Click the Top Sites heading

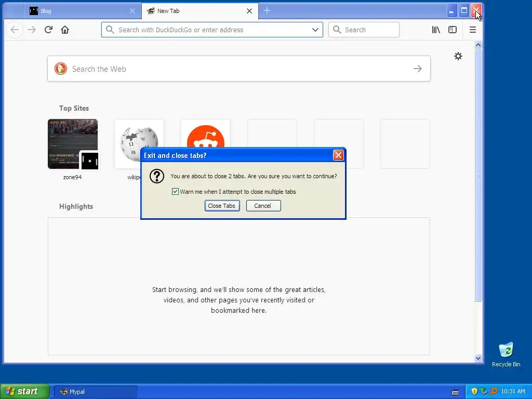click(x=74, y=108)
